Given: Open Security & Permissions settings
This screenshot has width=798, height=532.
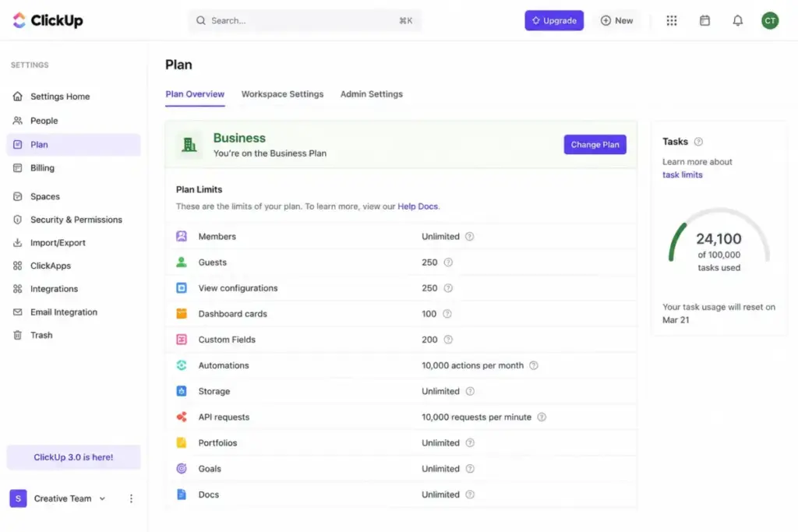Looking at the screenshot, I should click(x=73, y=220).
